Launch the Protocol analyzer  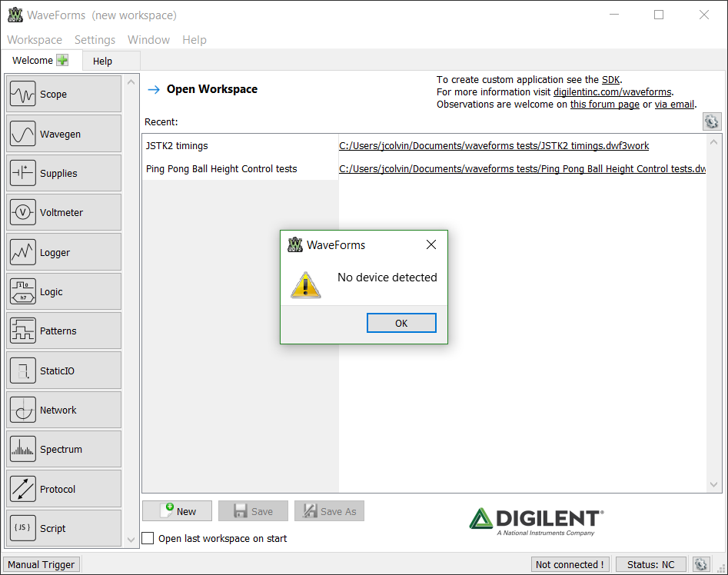click(64, 489)
